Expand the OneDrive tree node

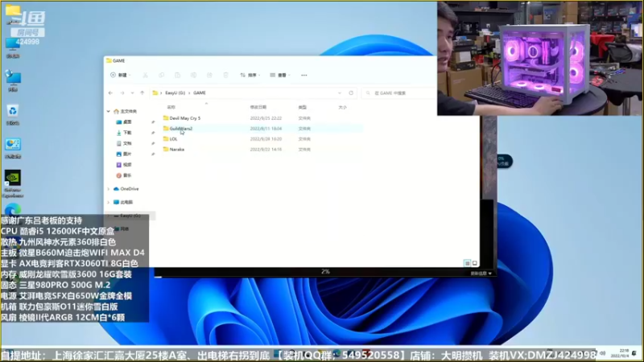point(109,189)
